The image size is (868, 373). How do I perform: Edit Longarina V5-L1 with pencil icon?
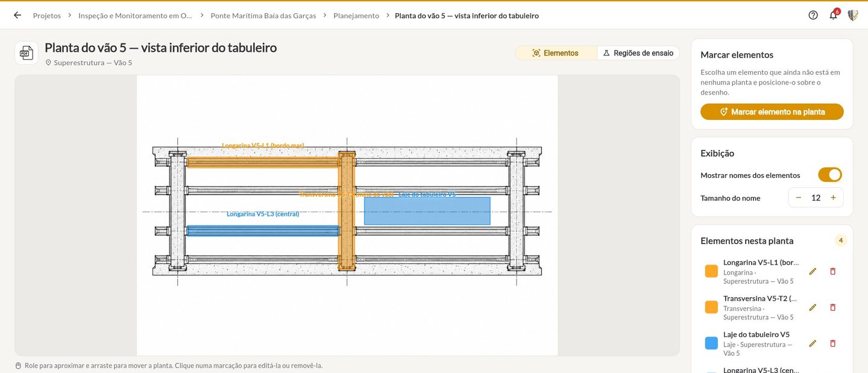coord(813,271)
